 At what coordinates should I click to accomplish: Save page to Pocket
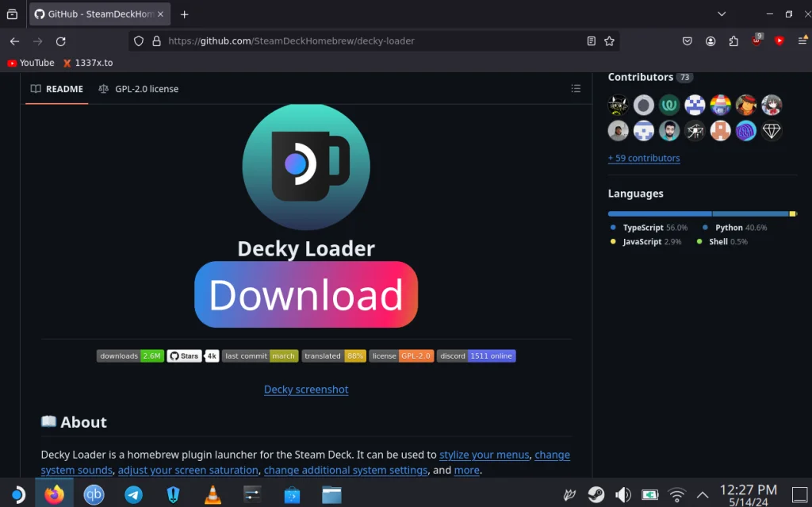[688, 41]
